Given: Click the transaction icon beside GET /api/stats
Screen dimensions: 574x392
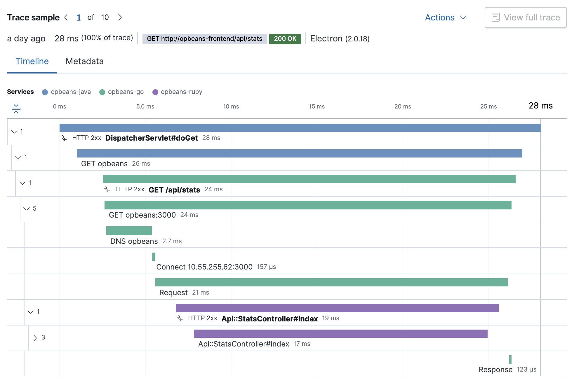Looking at the screenshot, I should pos(107,189).
